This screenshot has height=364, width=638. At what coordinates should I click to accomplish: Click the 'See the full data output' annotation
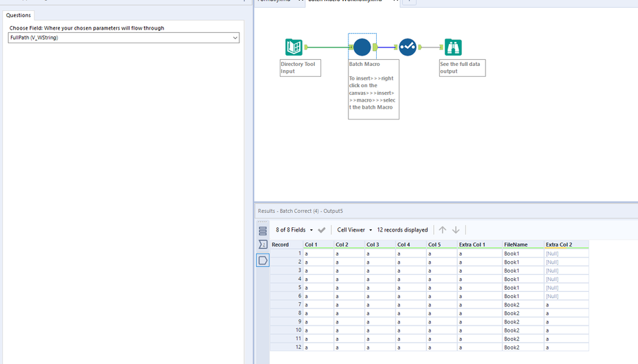coord(462,67)
